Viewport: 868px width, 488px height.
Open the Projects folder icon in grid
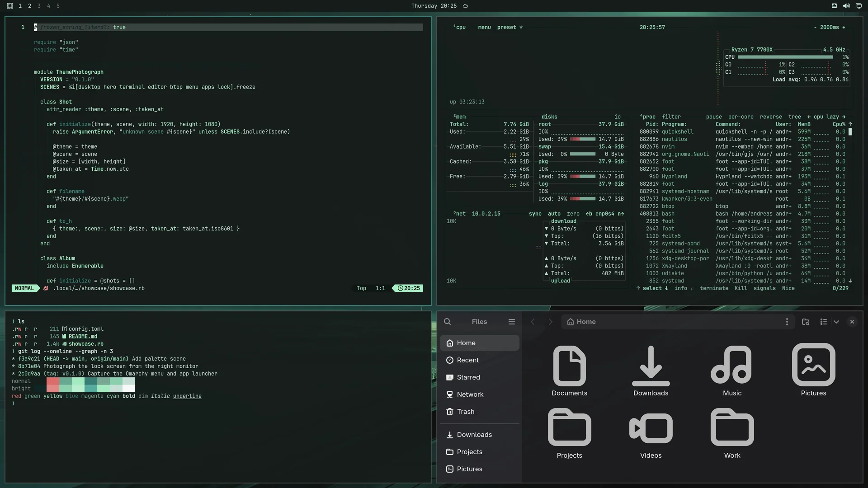(569, 433)
